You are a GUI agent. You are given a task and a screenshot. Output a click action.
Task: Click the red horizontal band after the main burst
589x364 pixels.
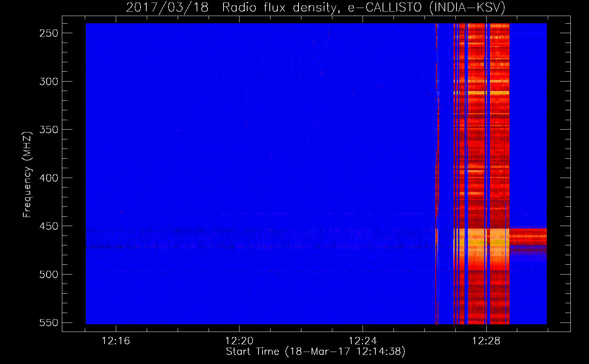click(528, 236)
